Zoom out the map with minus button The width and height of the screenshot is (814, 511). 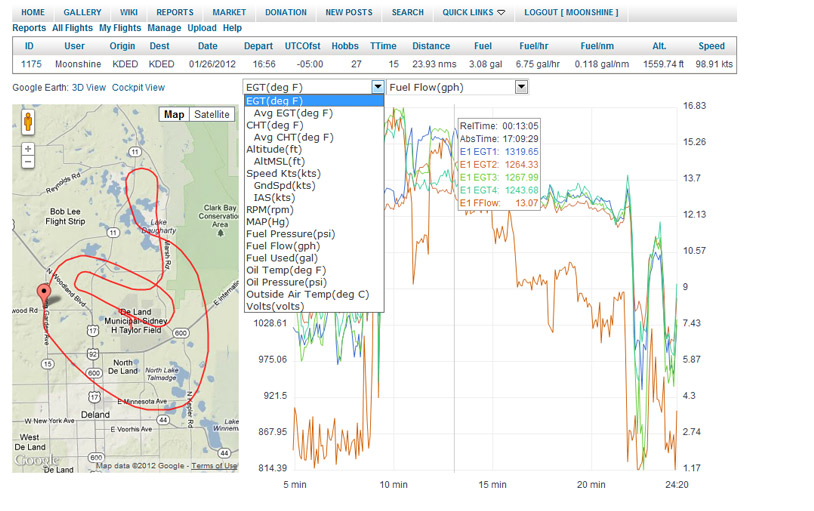click(x=28, y=162)
